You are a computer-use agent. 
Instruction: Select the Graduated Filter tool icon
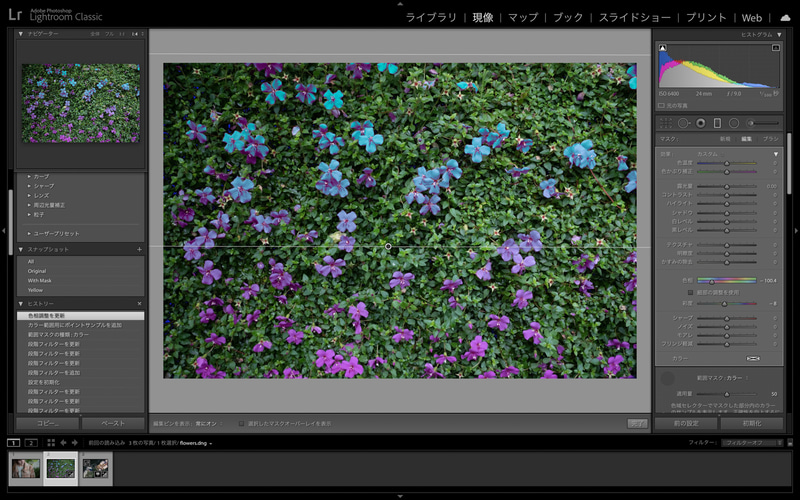coord(717,123)
